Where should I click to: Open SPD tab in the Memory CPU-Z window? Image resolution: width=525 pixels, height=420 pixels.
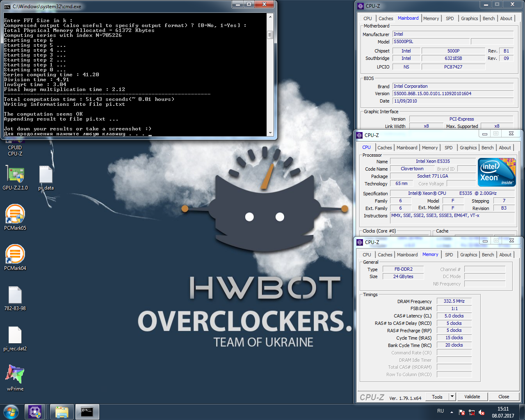(x=449, y=255)
